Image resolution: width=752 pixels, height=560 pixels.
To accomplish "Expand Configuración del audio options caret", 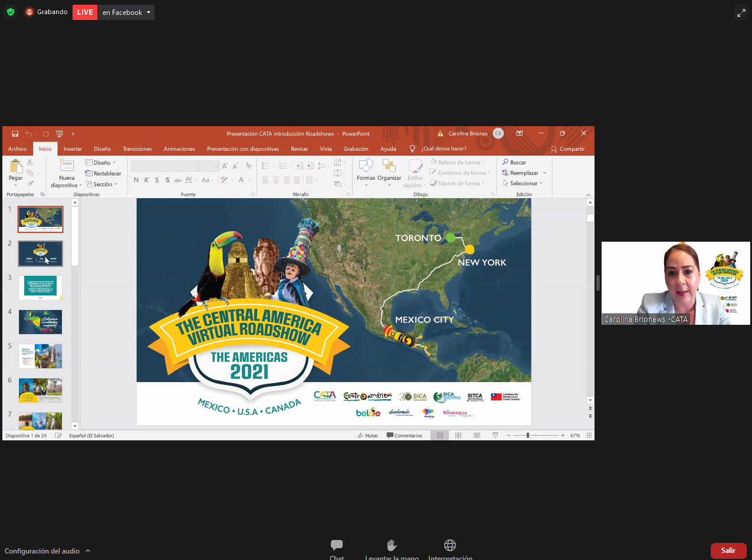I will pos(88,551).
